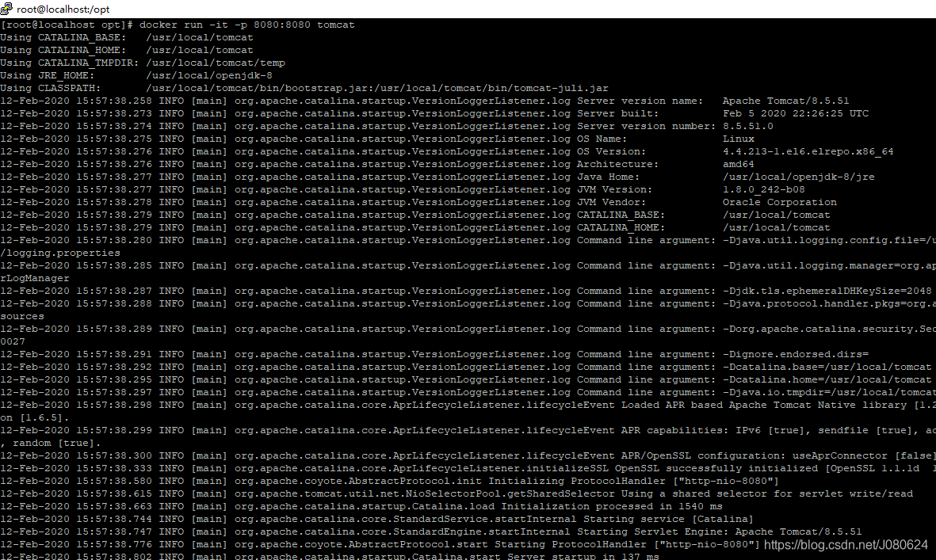Click the -Djdk.tls.ephemeralDHKeySize=2048 argument
The image size is (936, 560).
(827, 291)
